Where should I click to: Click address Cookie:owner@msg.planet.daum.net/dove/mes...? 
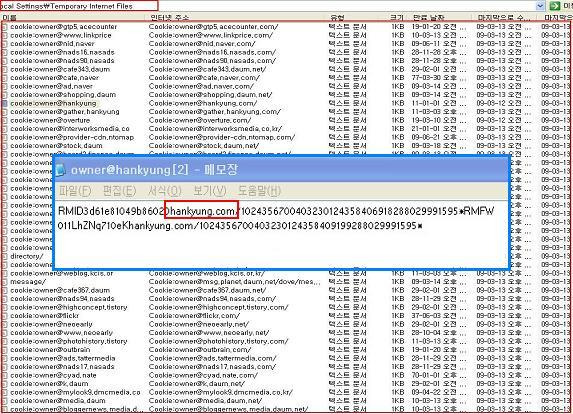pyautogui.click(x=235, y=282)
